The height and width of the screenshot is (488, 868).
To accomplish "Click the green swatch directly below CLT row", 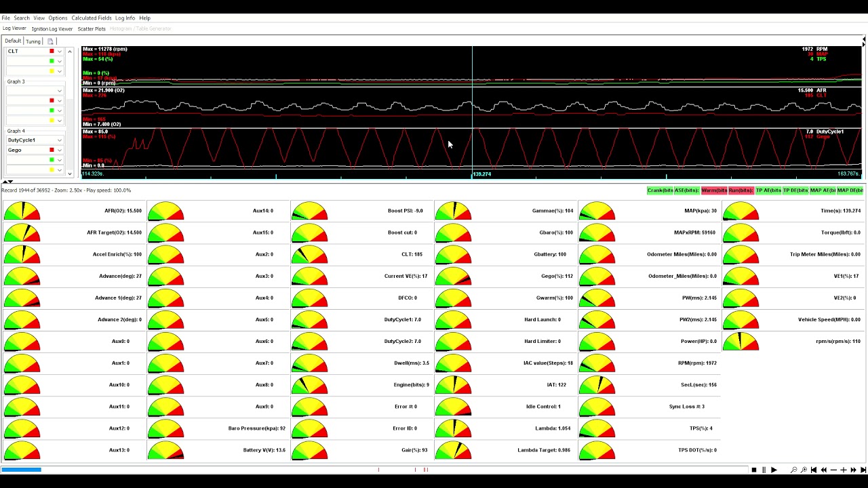I will click(x=52, y=61).
